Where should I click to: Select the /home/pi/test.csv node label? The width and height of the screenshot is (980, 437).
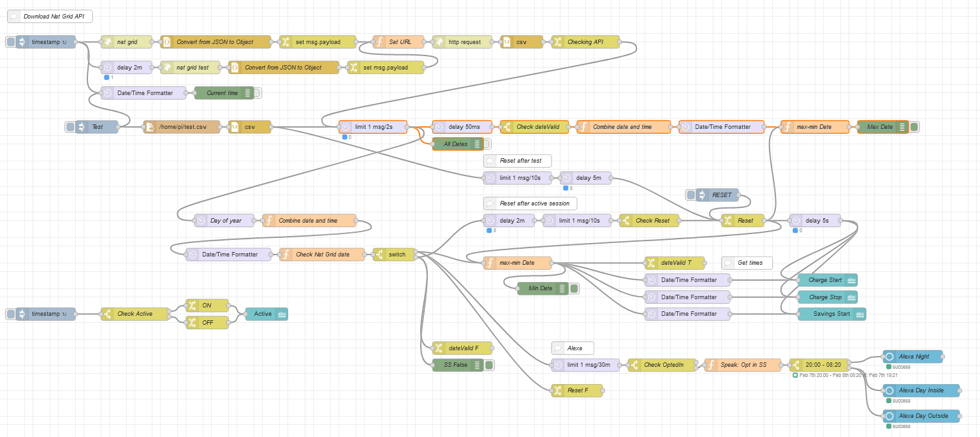(x=183, y=127)
